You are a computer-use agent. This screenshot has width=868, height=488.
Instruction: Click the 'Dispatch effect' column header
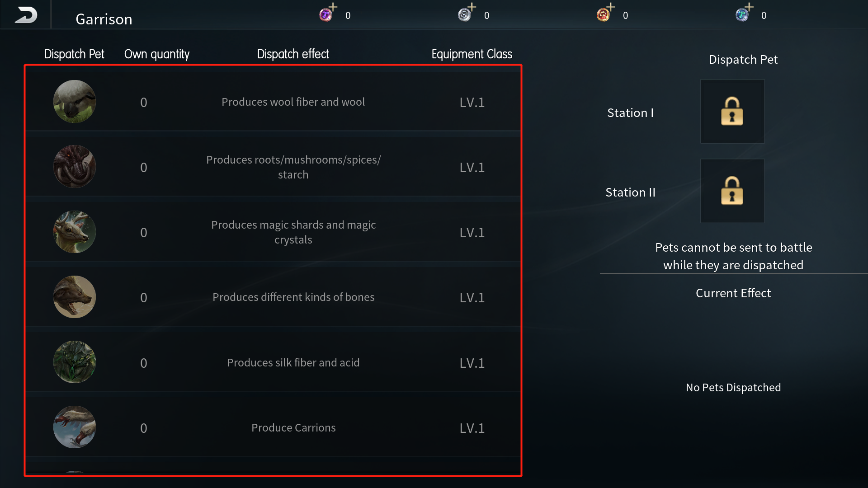[x=293, y=54]
